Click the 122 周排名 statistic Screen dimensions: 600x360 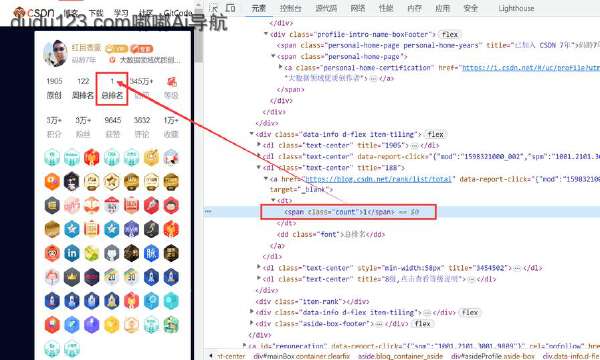[83, 88]
